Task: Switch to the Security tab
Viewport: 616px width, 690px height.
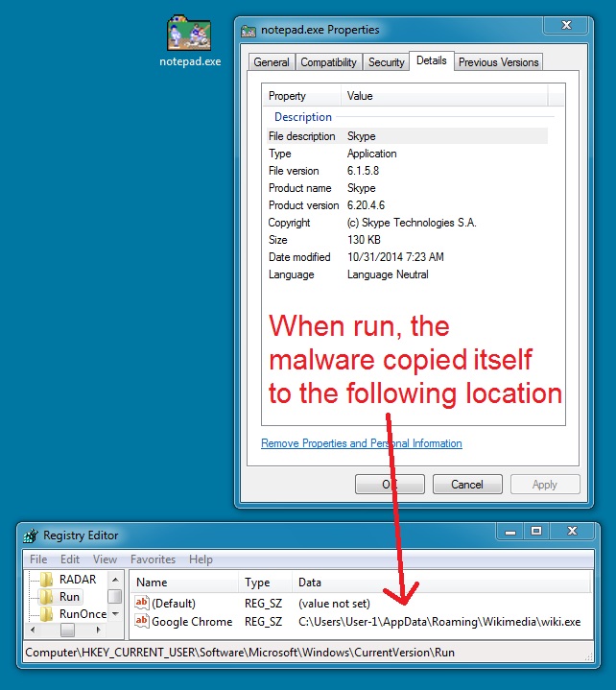Action: click(x=386, y=62)
